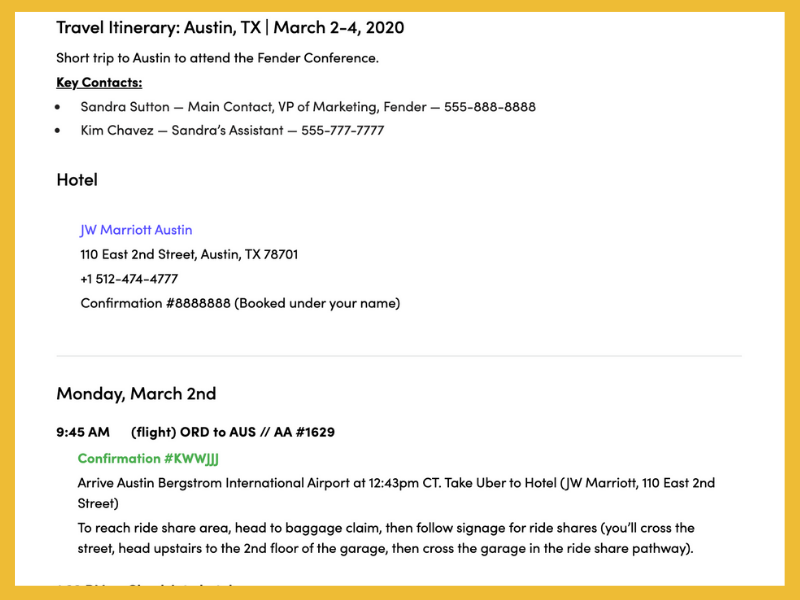Screen dimensions: 800x600
Task: Click the horizontal divider below the Hotel section
Action: tap(399, 356)
